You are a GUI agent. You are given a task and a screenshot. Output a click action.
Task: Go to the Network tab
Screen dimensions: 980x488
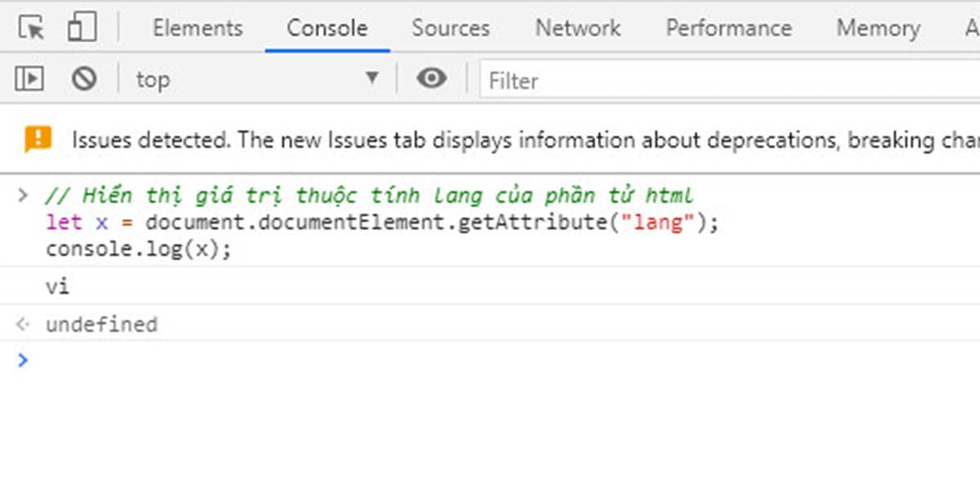pyautogui.click(x=577, y=28)
